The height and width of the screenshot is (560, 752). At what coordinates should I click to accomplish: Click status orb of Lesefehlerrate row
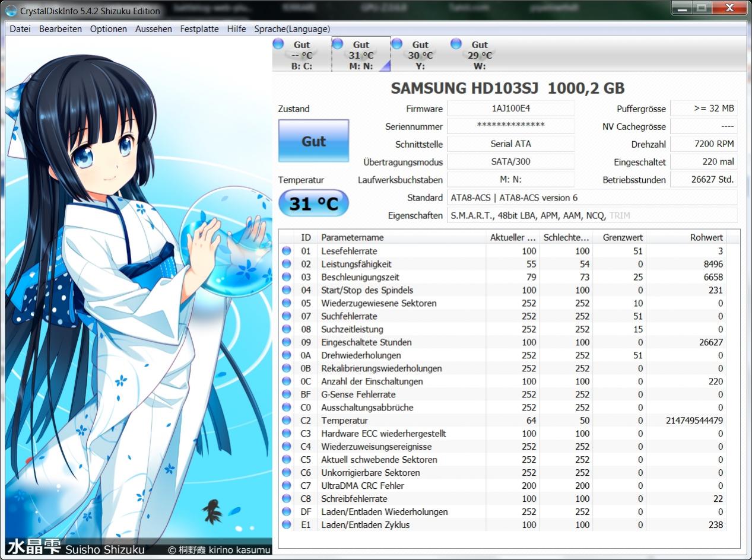(x=287, y=251)
